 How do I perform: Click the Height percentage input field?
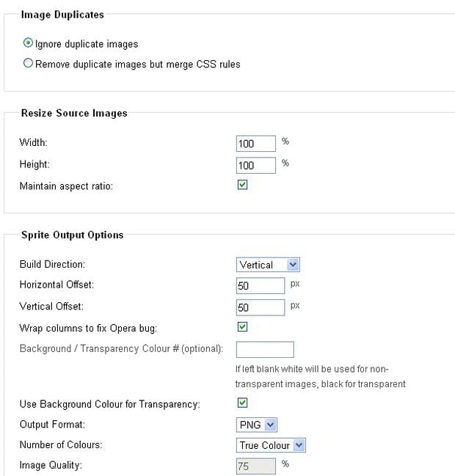pos(255,165)
